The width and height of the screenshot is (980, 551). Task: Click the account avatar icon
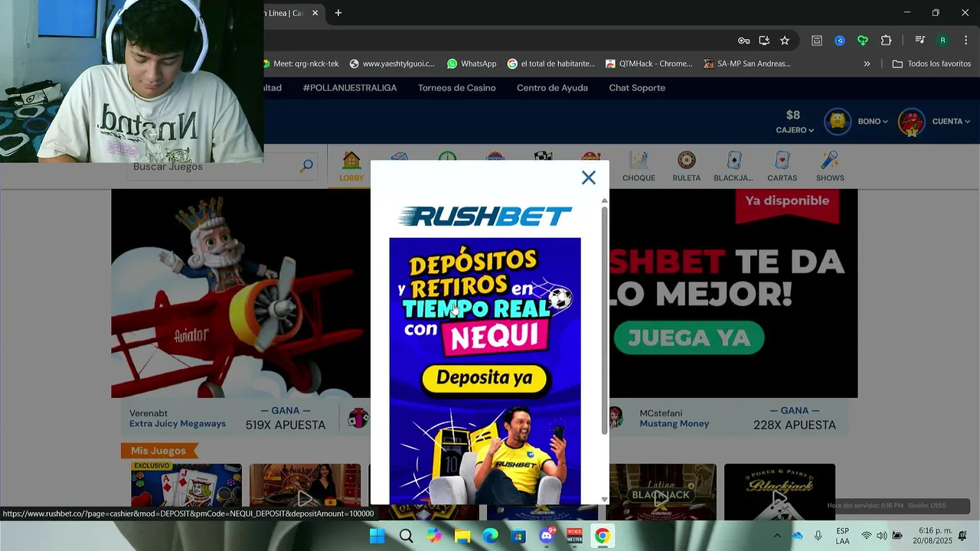coord(911,122)
